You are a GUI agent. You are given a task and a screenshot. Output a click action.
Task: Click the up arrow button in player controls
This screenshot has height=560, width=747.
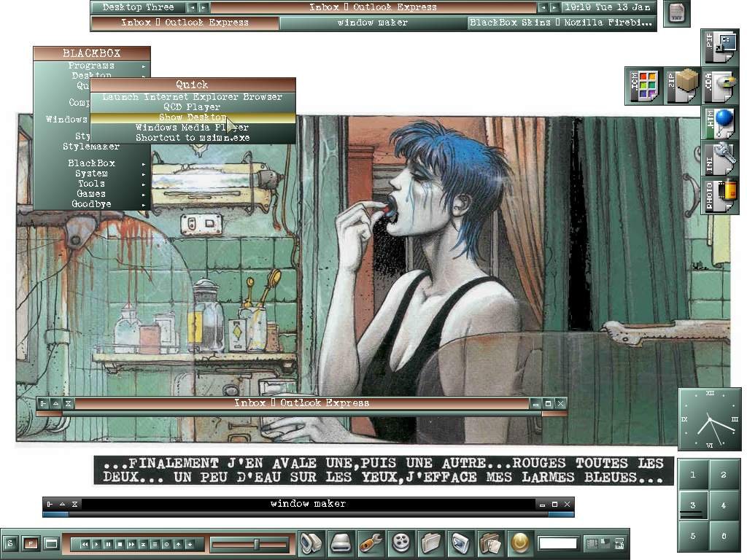pyautogui.click(x=178, y=544)
